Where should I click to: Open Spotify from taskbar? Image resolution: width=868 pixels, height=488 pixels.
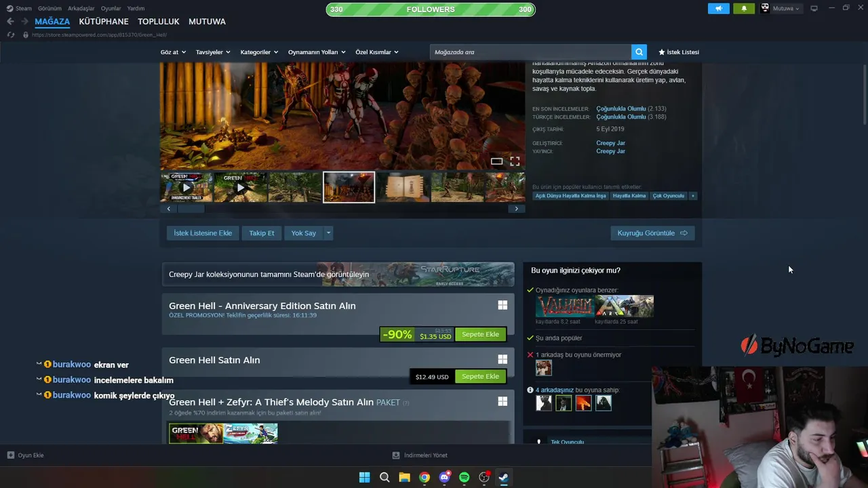click(464, 477)
